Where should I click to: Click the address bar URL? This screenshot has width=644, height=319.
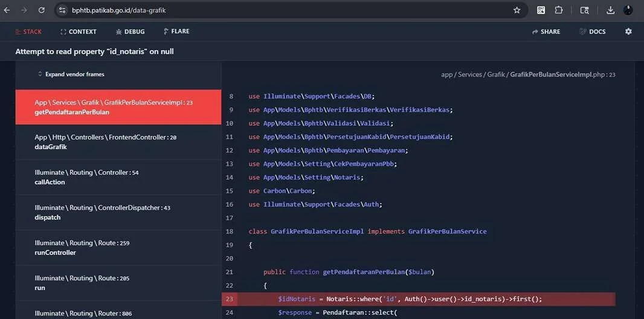[118, 10]
